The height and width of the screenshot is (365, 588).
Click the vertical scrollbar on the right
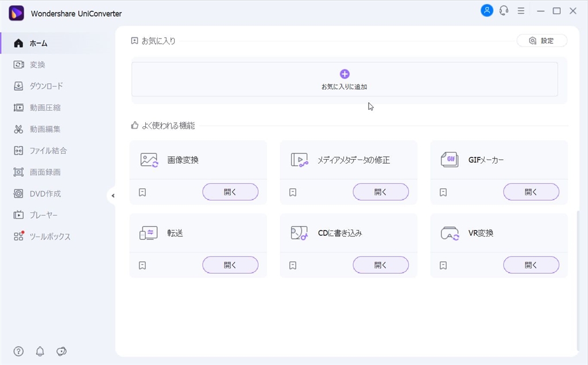tap(578, 280)
